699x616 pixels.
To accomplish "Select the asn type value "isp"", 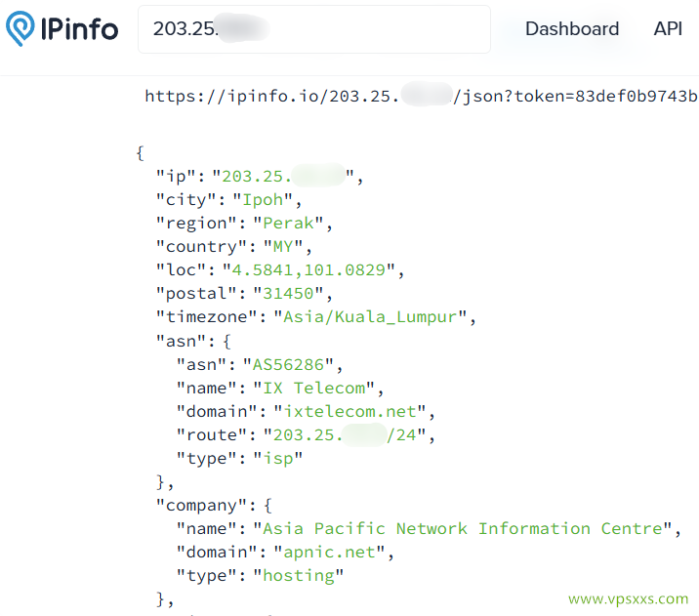I will click(277, 458).
